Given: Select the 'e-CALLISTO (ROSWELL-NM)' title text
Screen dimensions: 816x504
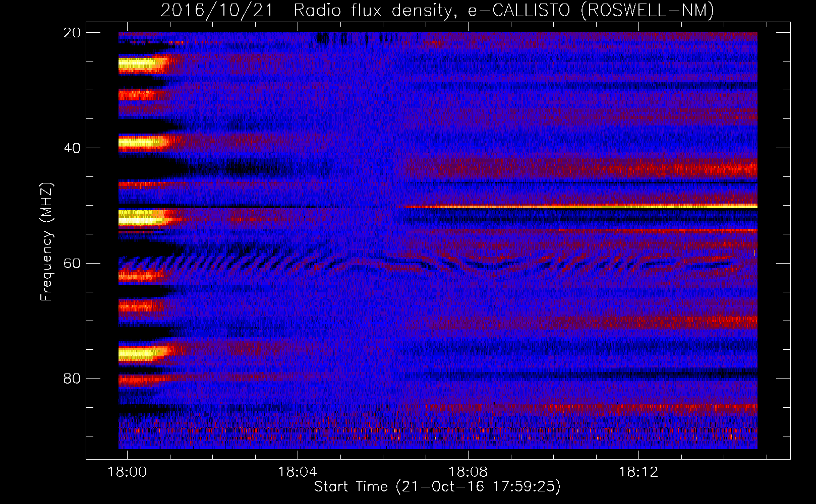Looking at the screenshot, I should click(591, 11).
